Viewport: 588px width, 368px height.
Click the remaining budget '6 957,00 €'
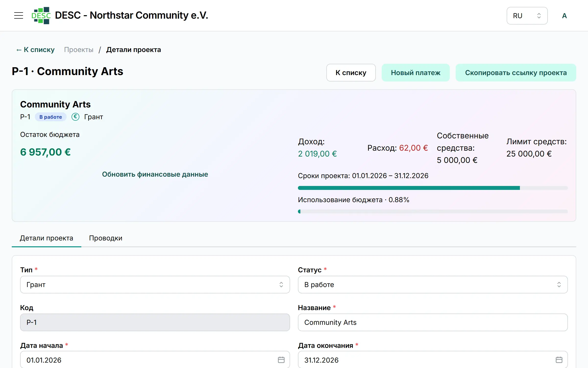(x=45, y=152)
